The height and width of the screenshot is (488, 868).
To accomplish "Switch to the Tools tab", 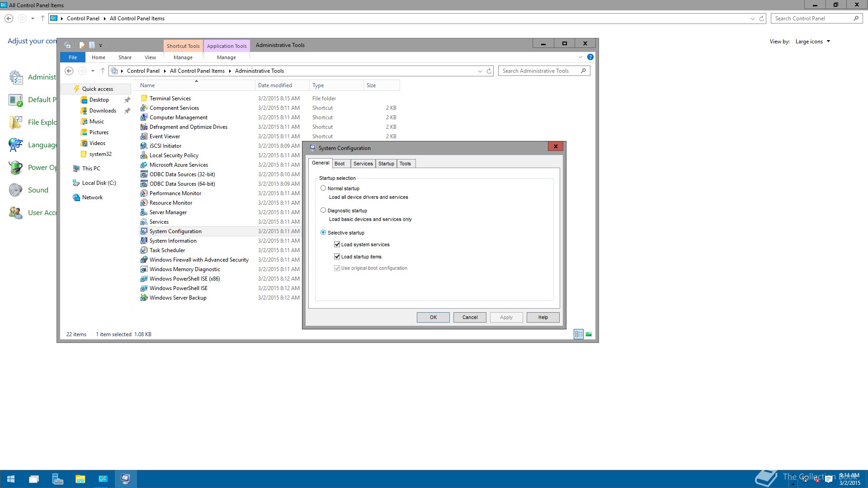I will (x=406, y=164).
